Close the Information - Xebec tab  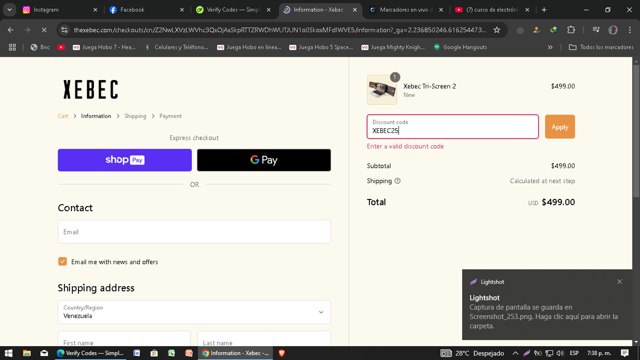(355, 10)
